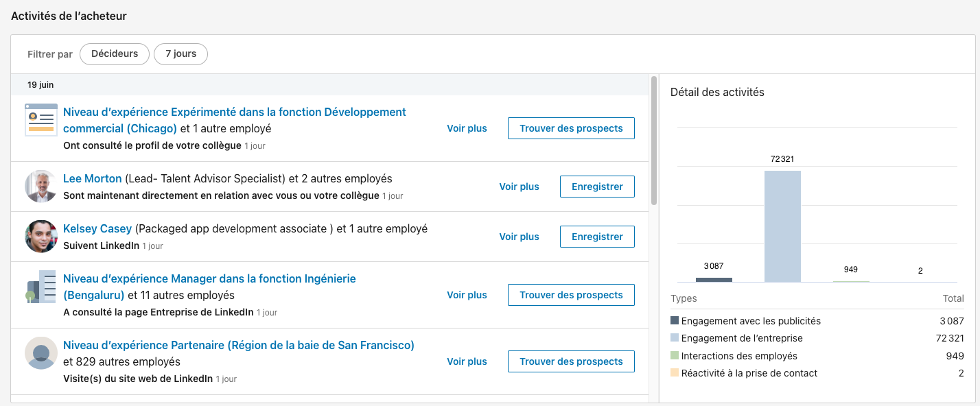
Task: Click the Interactions des employés legend swatch
Action: (x=675, y=355)
